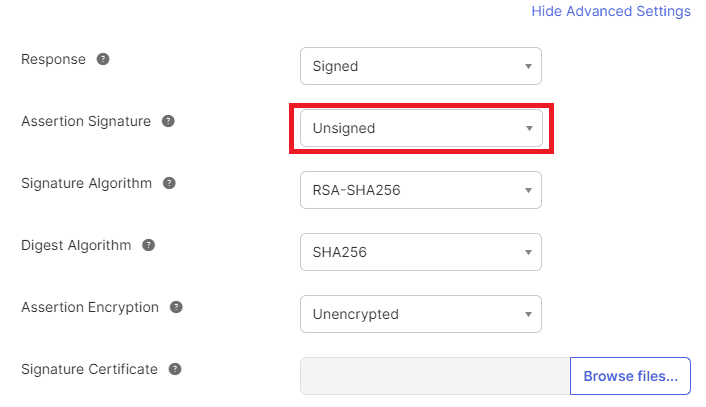Click the Digest Algorithm label text
The width and height of the screenshot is (706, 407).
click(x=76, y=245)
